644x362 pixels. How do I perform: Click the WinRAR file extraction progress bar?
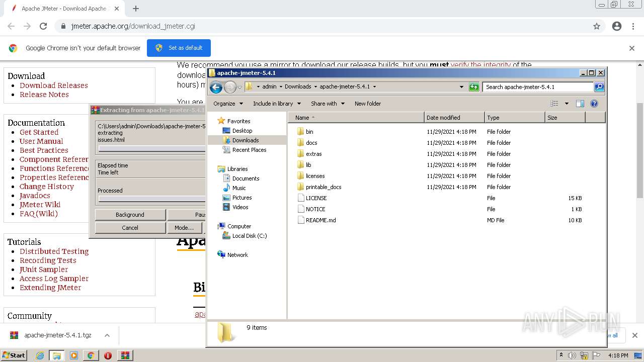[152, 149]
